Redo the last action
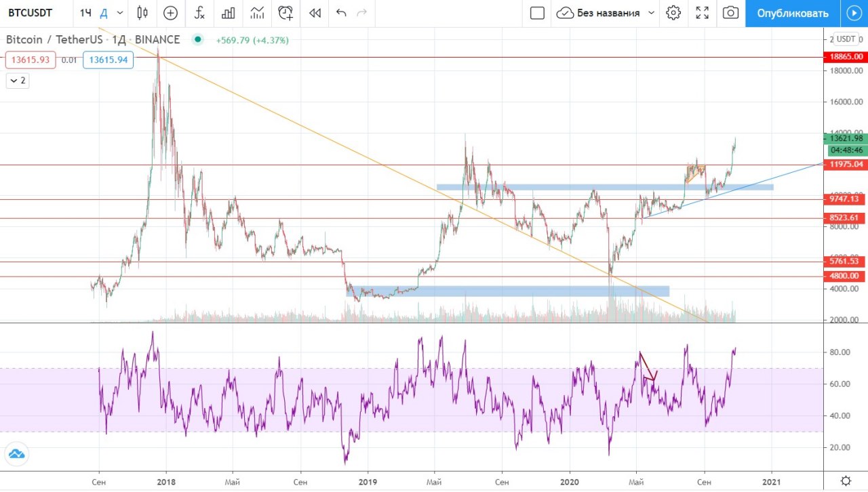Image resolution: width=868 pixels, height=492 pixels. point(361,13)
